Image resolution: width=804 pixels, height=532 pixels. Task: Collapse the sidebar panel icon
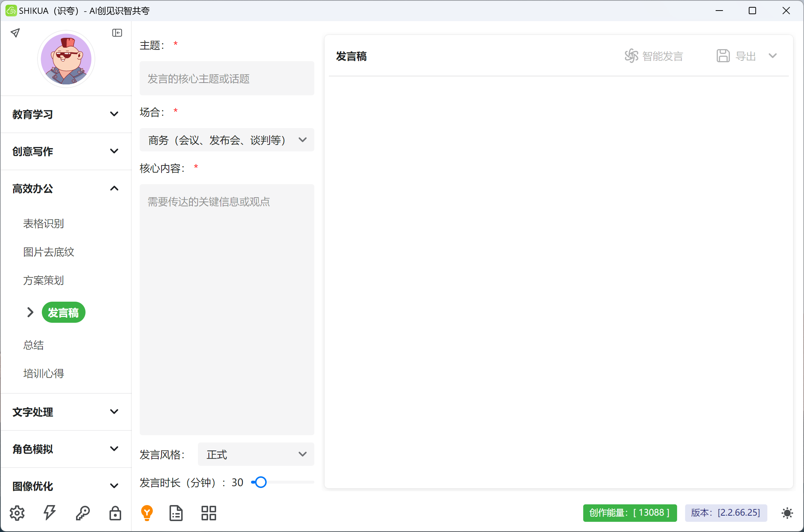tap(117, 33)
